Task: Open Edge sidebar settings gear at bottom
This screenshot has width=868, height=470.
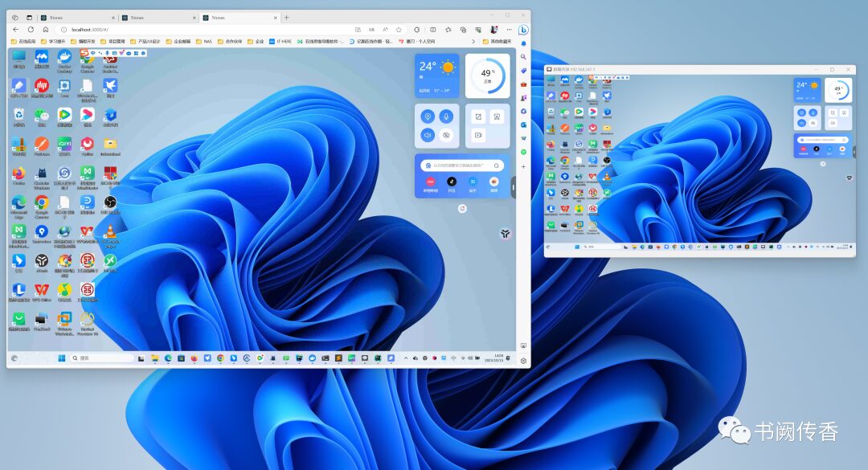Action: point(523,361)
